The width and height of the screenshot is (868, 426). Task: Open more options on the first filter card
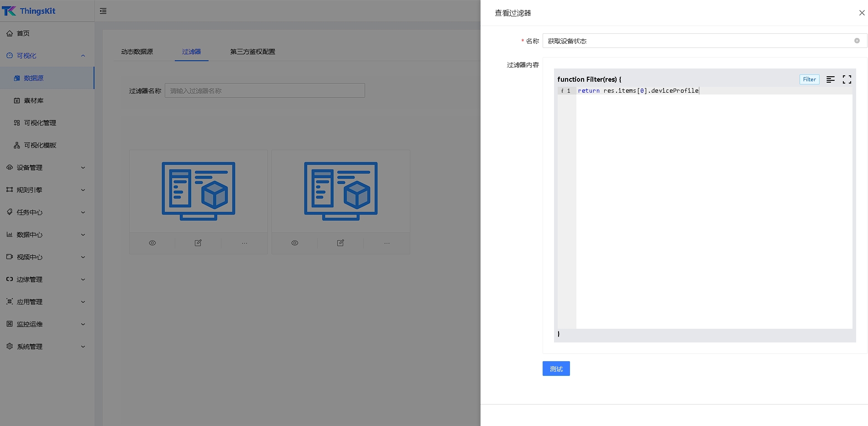244,243
